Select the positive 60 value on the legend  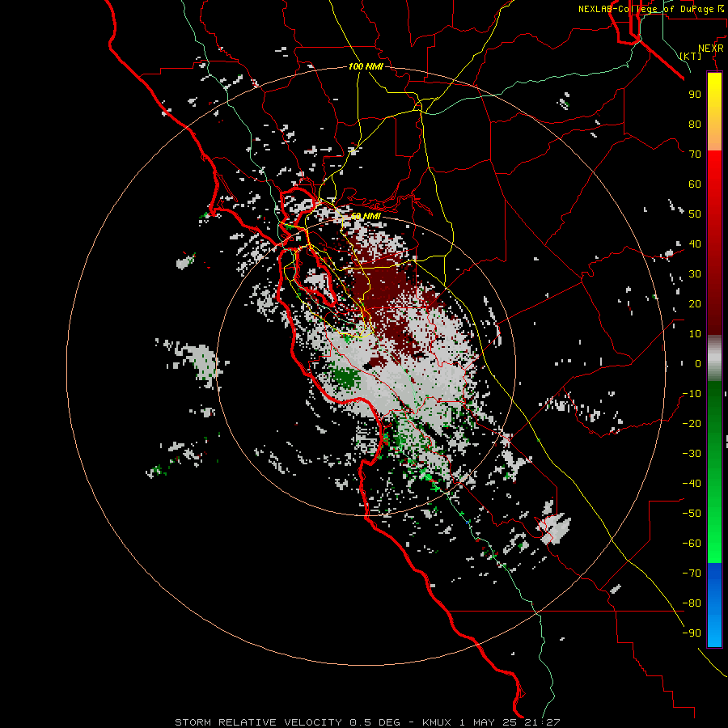(x=695, y=184)
